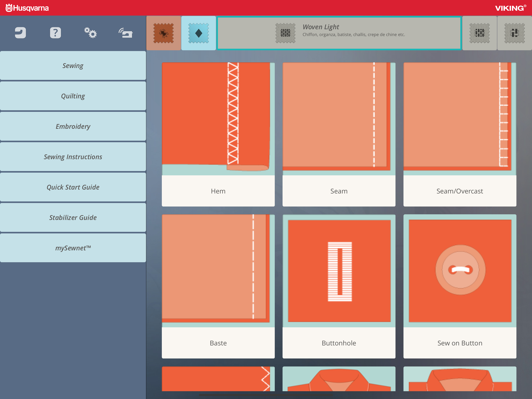The width and height of the screenshot is (532, 399).
Task: Select the Seam/Overcast technique card
Action: [460, 134]
